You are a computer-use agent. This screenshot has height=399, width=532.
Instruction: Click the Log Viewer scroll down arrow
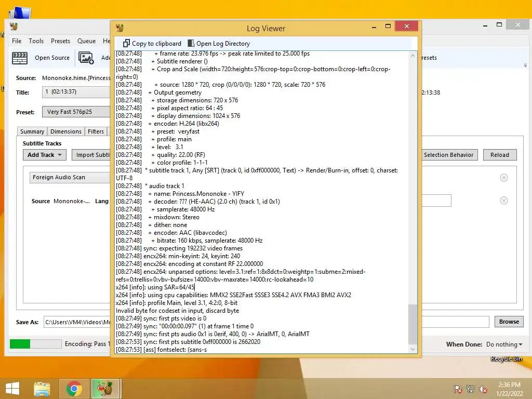[413, 349]
